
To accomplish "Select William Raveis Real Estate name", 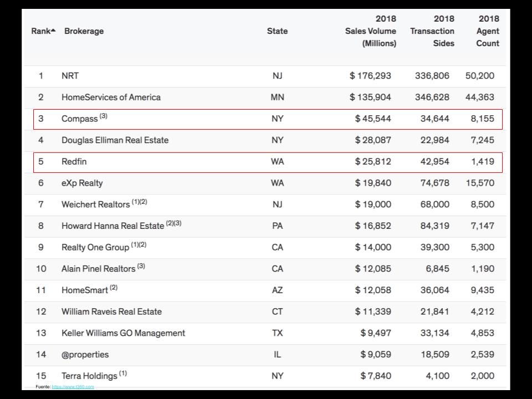I will (111, 311).
